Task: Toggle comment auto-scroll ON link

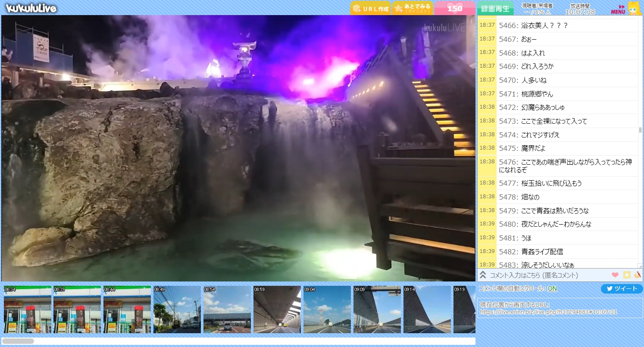Action: [x=552, y=288]
